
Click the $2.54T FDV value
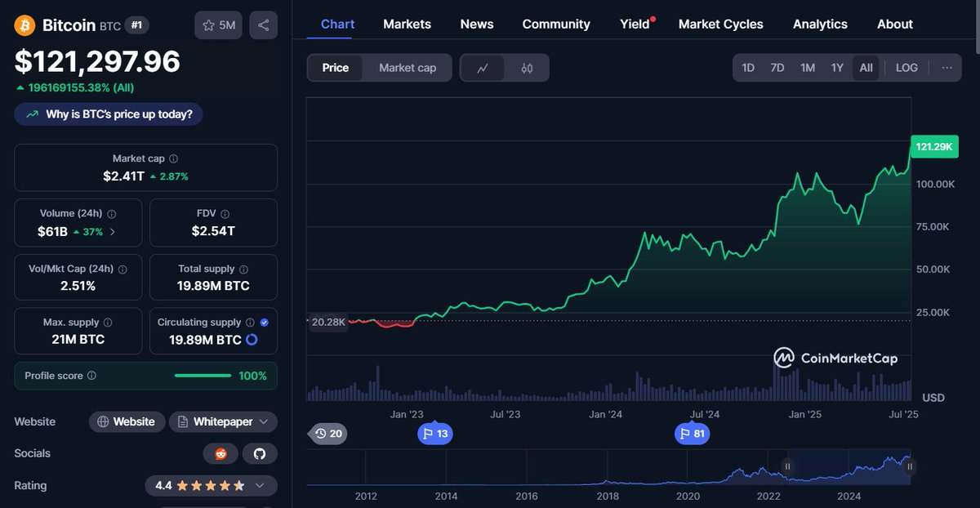click(213, 231)
